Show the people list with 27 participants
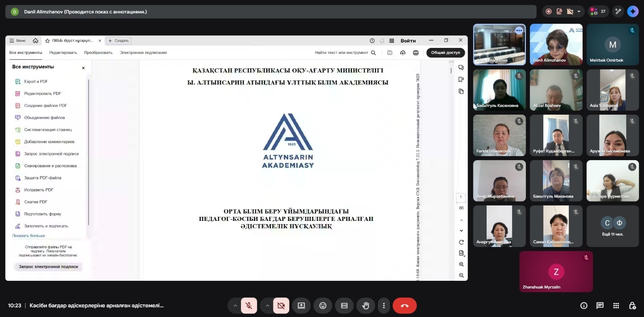The width and height of the screenshot is (644, 317). [597, 12]
